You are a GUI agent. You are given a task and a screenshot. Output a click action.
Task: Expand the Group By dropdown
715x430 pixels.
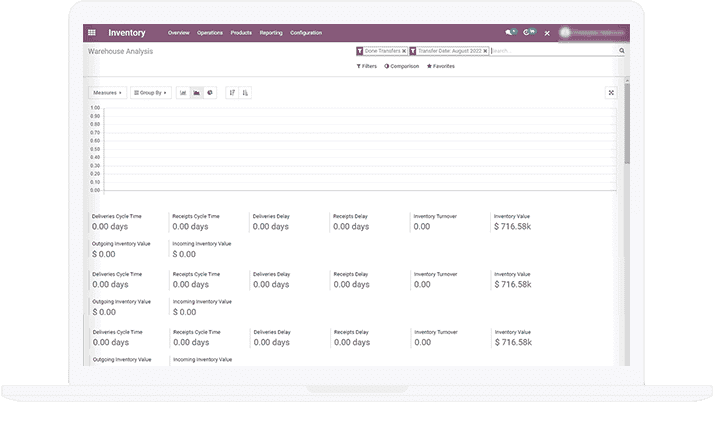(x=150, y=92)
